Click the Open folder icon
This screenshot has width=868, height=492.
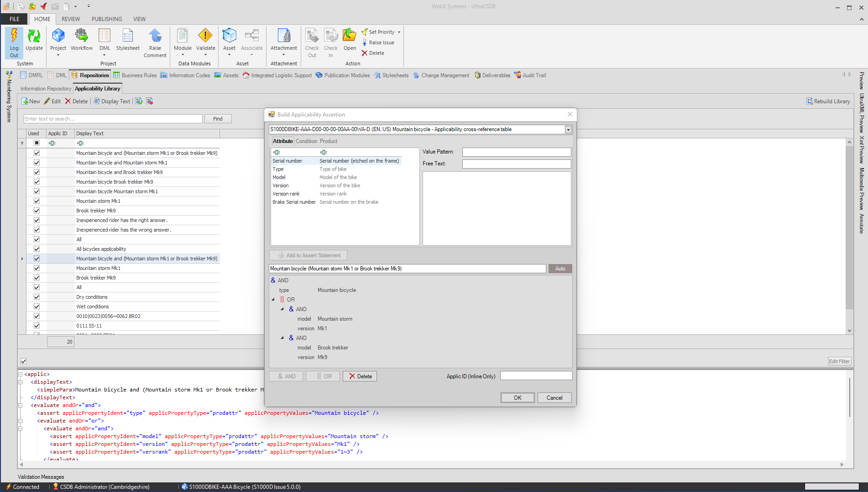point(350,36)
